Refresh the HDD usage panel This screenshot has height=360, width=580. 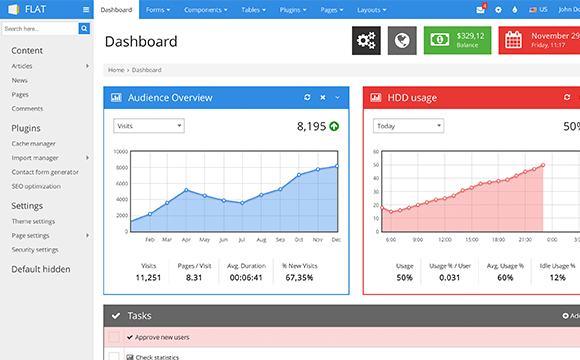tap(567, 97)
